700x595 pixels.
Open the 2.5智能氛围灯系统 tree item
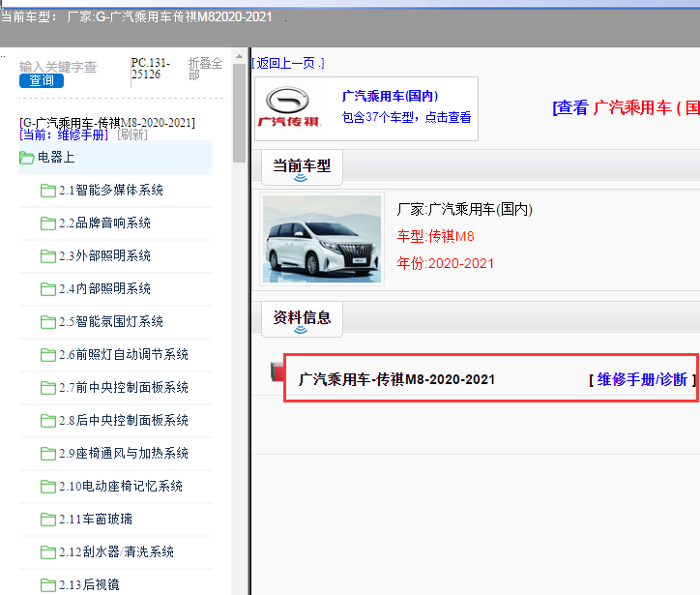coord(111,321)
